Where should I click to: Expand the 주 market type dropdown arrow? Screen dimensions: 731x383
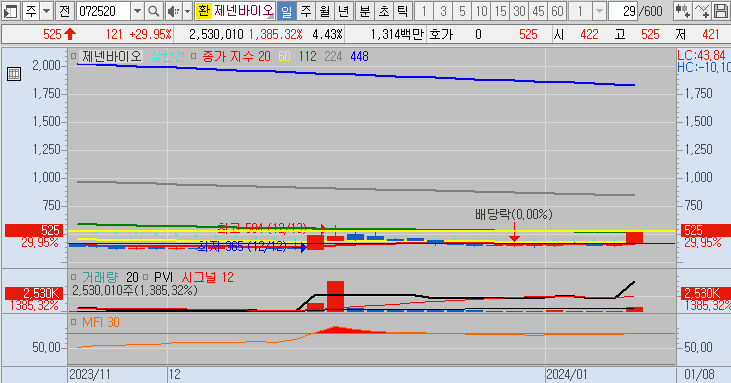tap(47, 11)
